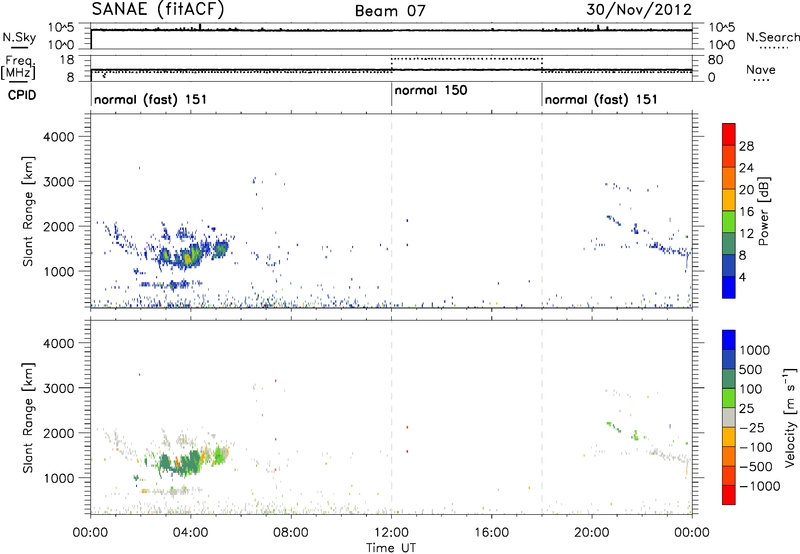Click the 12:00 time tick label
The height and width of the screenshot is (554, 800).
pyautogui.click(x=391, y=533)
